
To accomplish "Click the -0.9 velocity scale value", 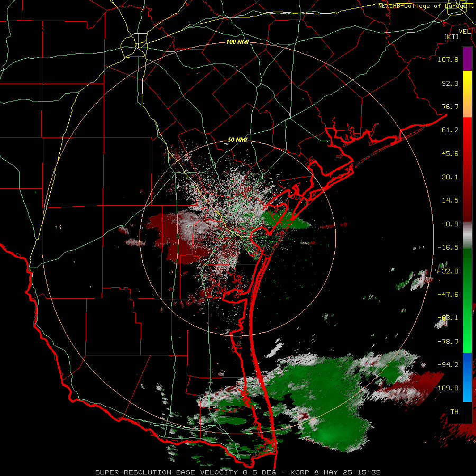I will click(x=450, y=224).
